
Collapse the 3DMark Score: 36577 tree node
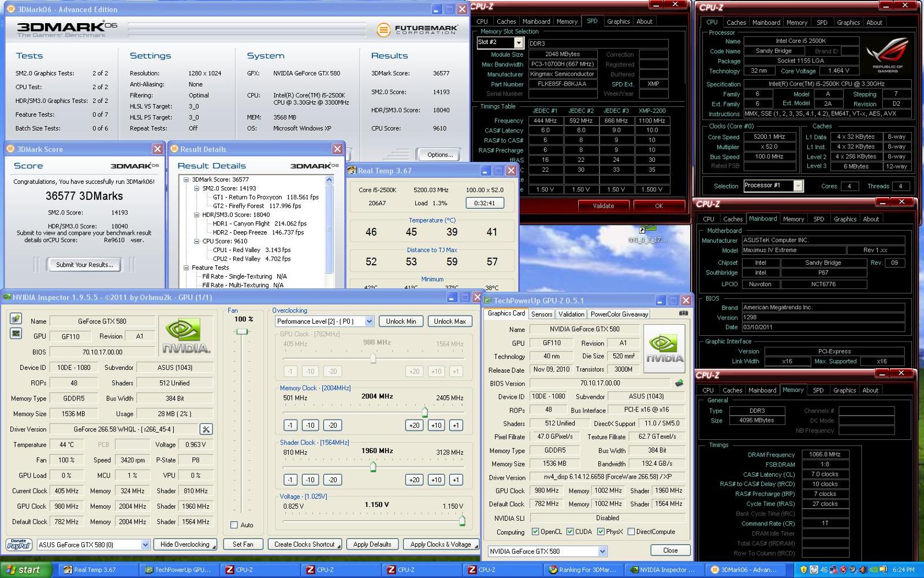187,180
